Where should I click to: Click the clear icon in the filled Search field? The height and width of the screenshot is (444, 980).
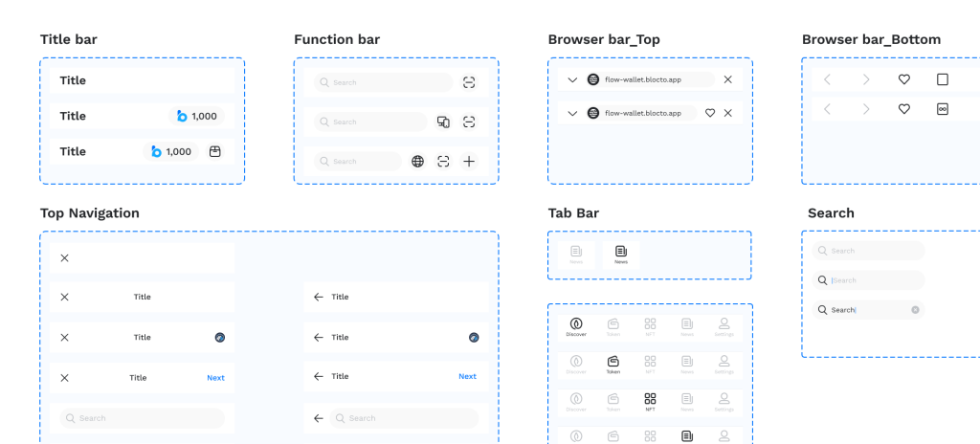click(915, 310)
